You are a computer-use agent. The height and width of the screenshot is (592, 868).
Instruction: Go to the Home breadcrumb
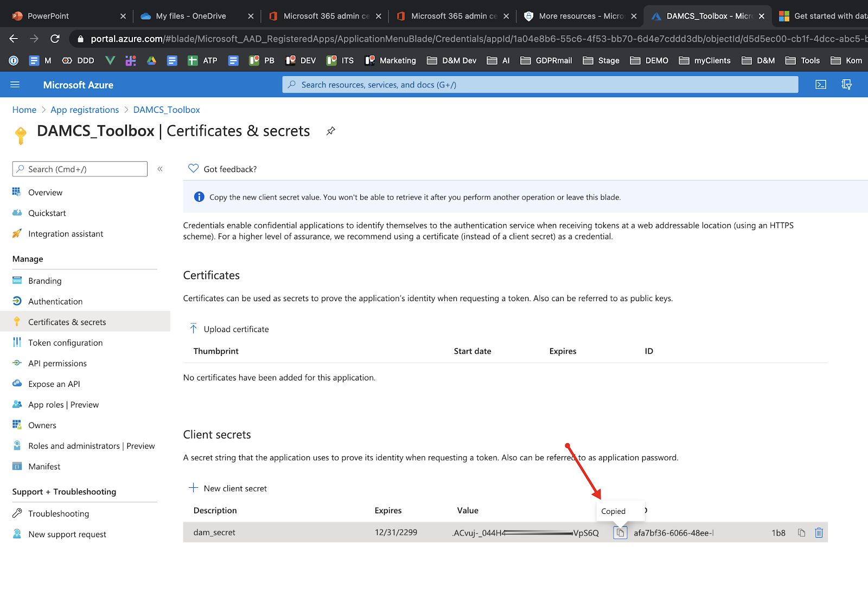tap(24, 110)
